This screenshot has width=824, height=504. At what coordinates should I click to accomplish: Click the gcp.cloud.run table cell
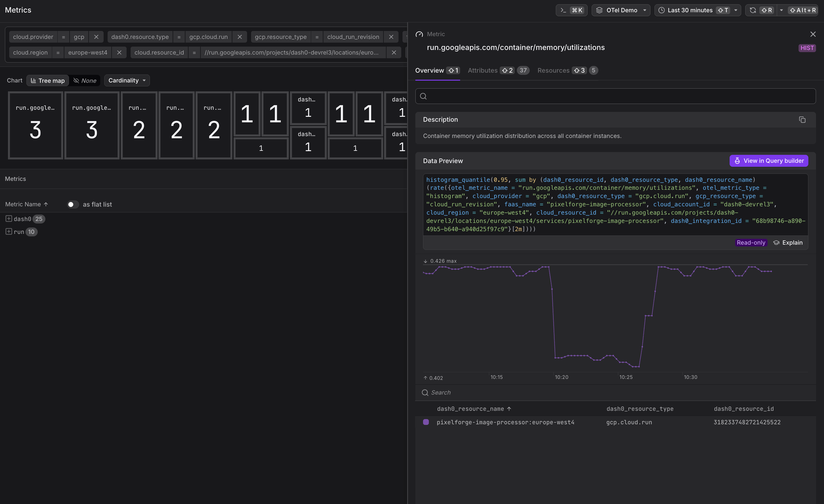(629, 422)
